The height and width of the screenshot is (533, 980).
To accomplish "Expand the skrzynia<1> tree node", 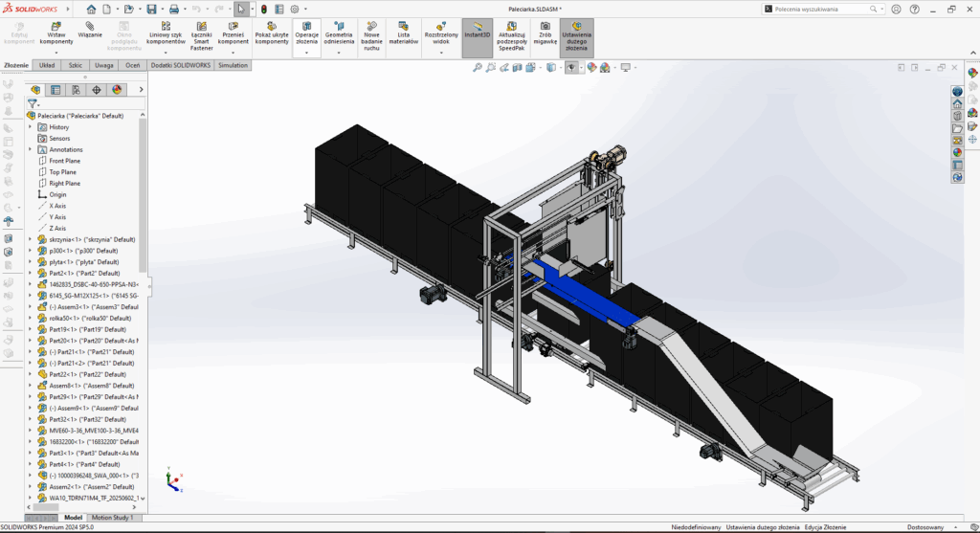I will [30, 239].
